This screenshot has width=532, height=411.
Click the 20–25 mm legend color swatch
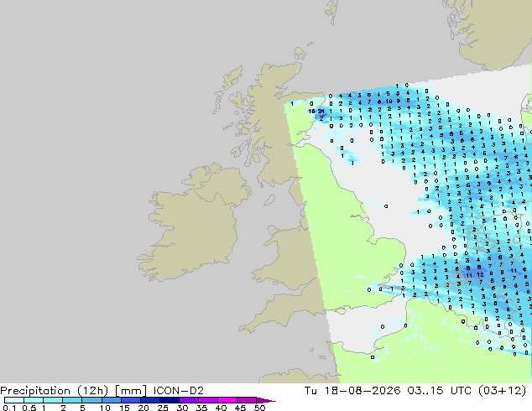[150, 400]
